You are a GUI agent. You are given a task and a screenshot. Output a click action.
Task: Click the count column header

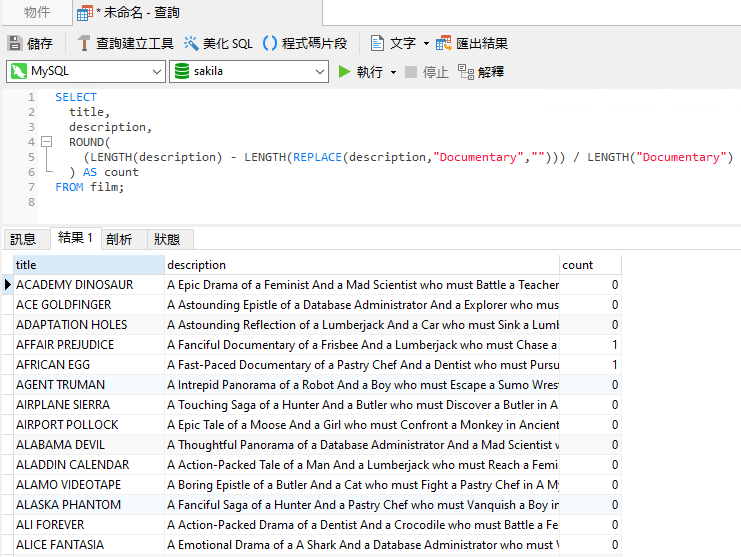[589, 265]
